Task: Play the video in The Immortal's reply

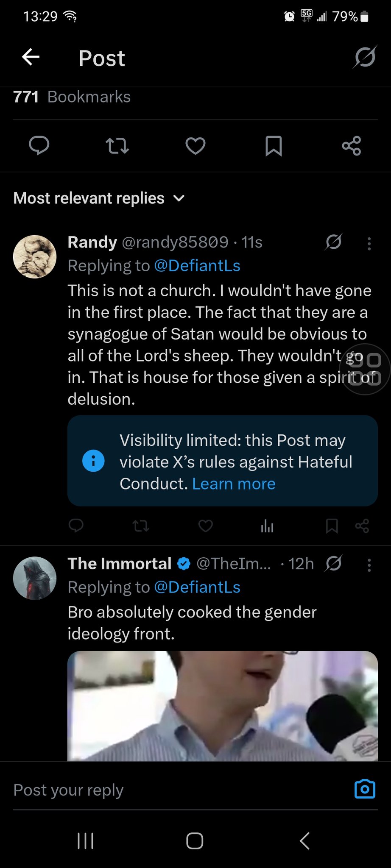Action: (x=222, y=706)
